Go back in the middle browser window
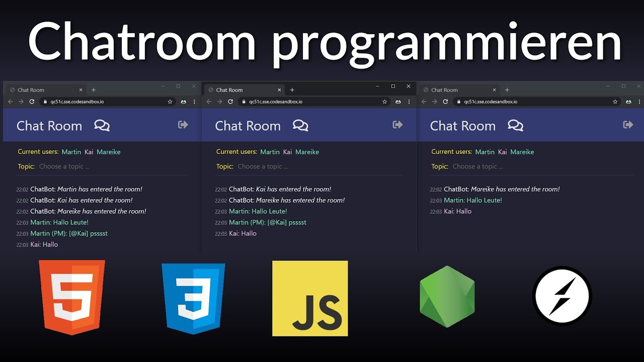The width and height of the screenshot is (644, 362). pyautogui.click(x=209, y=102)
